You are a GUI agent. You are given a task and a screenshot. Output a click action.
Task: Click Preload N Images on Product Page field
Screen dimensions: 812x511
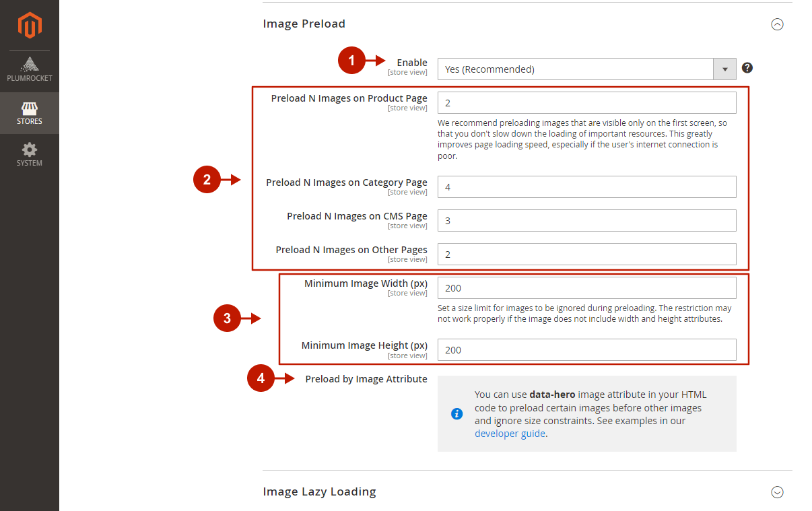(x=586, y=103)
